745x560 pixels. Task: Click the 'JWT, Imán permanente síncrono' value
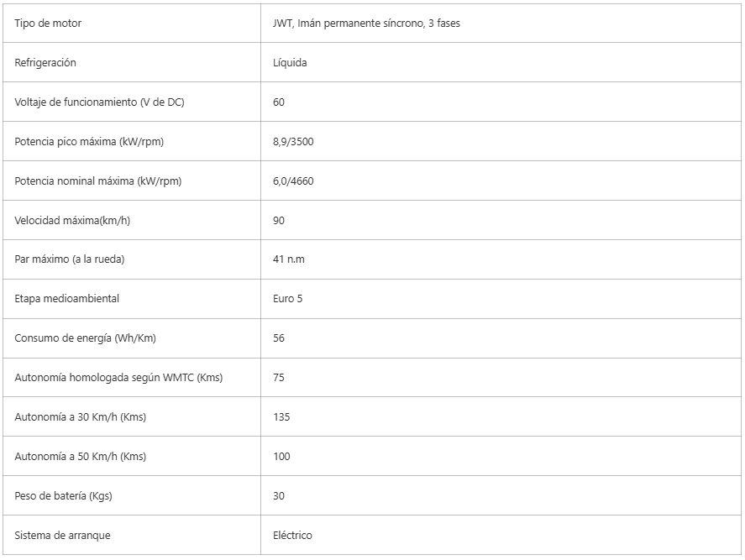click(x=366, y=24)
